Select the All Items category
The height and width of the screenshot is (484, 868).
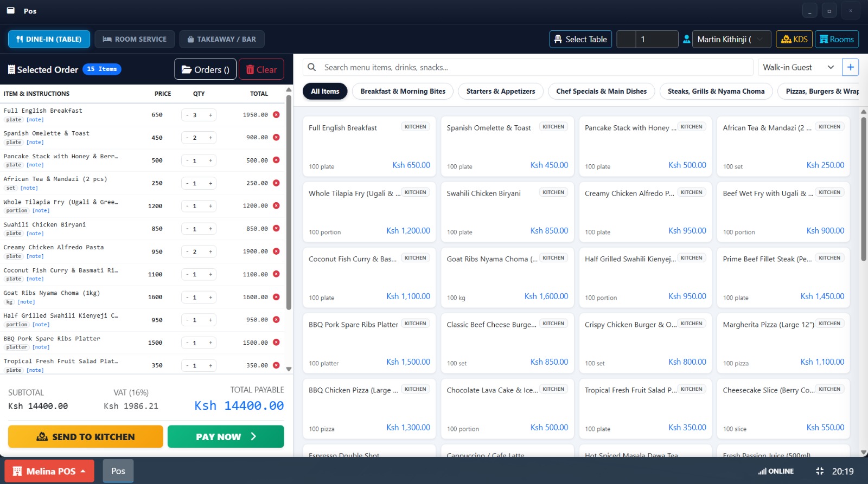[x=325, y=91]
